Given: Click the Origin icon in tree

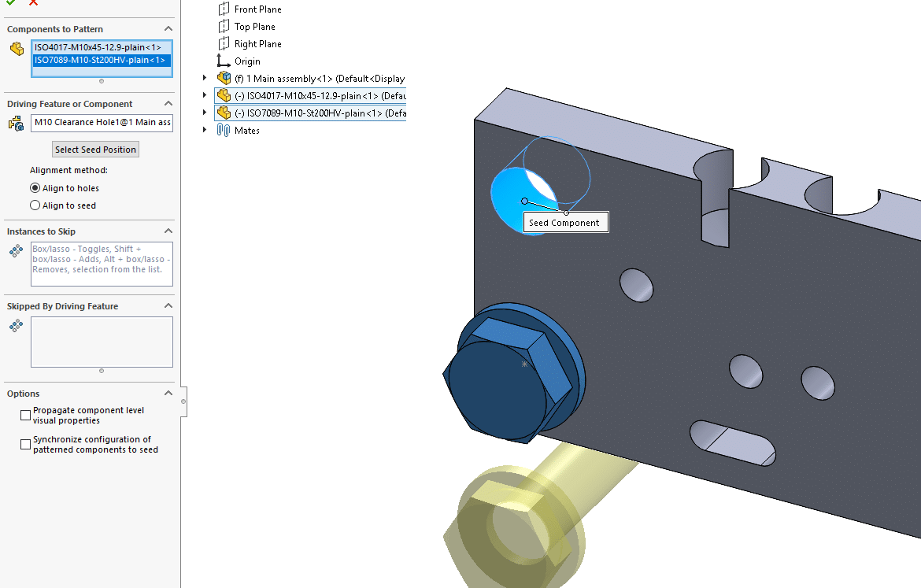Looking at the screenshot, I should (224, 61).
